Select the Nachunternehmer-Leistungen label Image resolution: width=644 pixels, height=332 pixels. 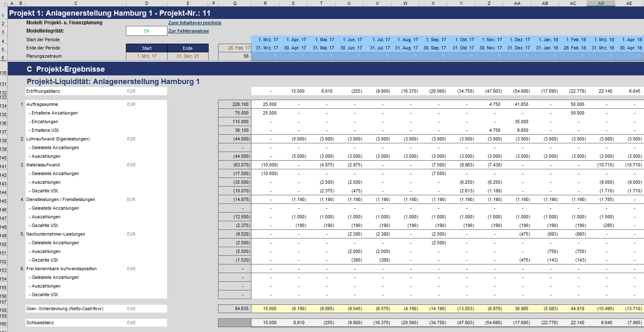pyautogui.click(x=56, y=234)
